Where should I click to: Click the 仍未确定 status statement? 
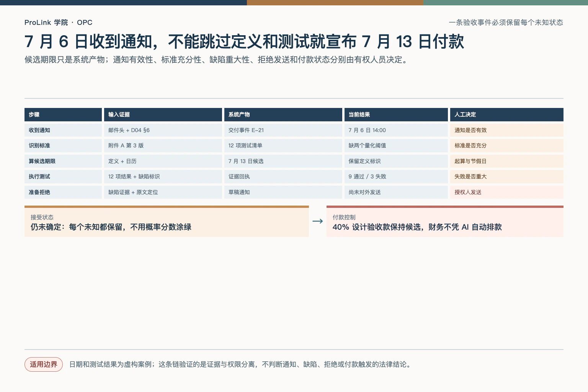point(111,227)
